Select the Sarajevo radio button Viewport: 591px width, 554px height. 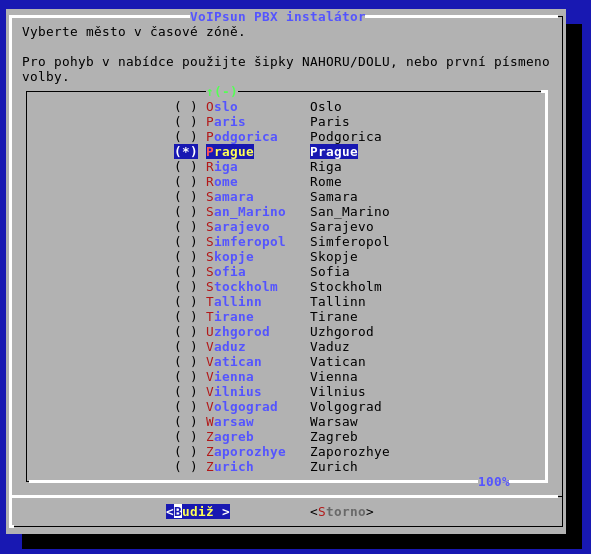pos(186,226)
